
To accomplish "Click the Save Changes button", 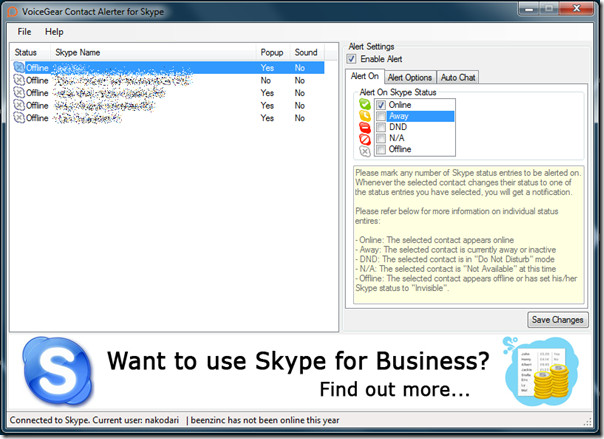I will coord(557,320).
